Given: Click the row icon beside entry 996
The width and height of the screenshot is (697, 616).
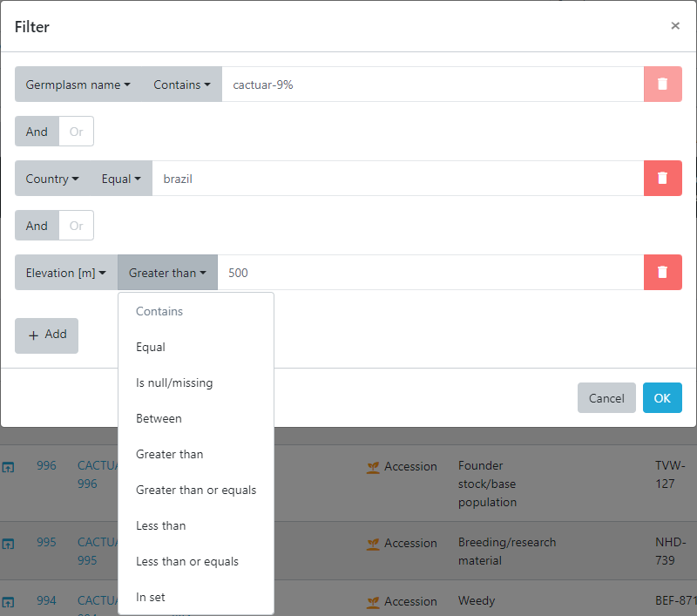Looking at the screenshot, I should tap(8, 467).
